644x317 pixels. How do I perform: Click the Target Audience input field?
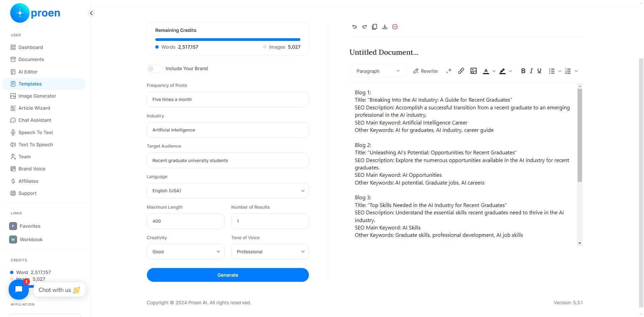(x=228, y=160)
